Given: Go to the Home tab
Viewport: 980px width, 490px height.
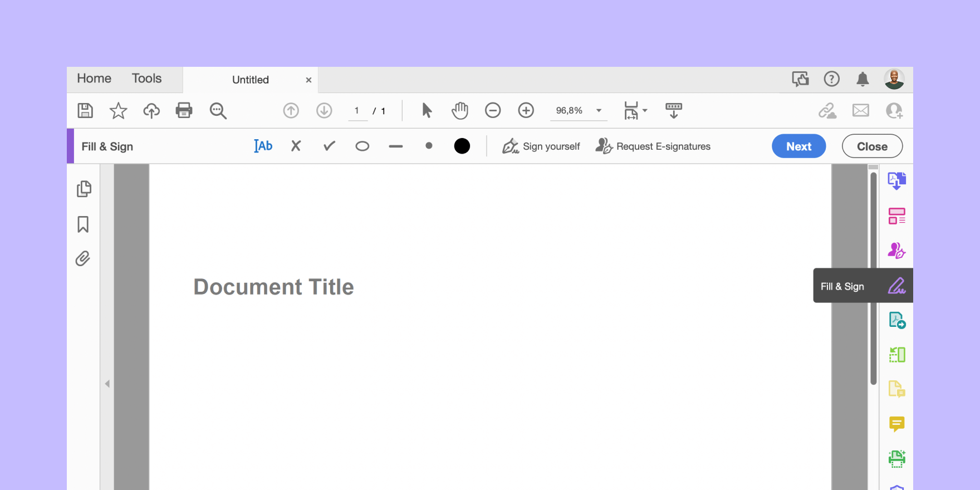Looking at the screenshot, I should point(94,79).
